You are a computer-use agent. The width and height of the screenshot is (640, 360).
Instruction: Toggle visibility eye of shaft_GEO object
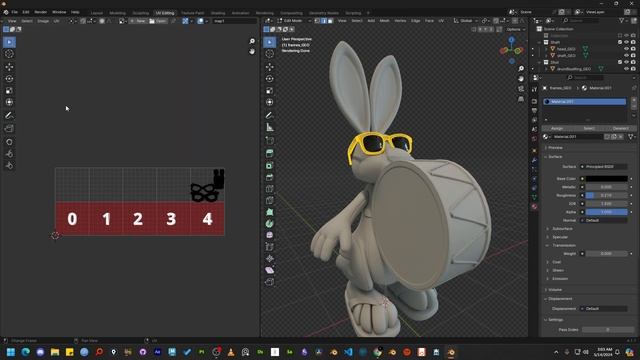(626, 56)
